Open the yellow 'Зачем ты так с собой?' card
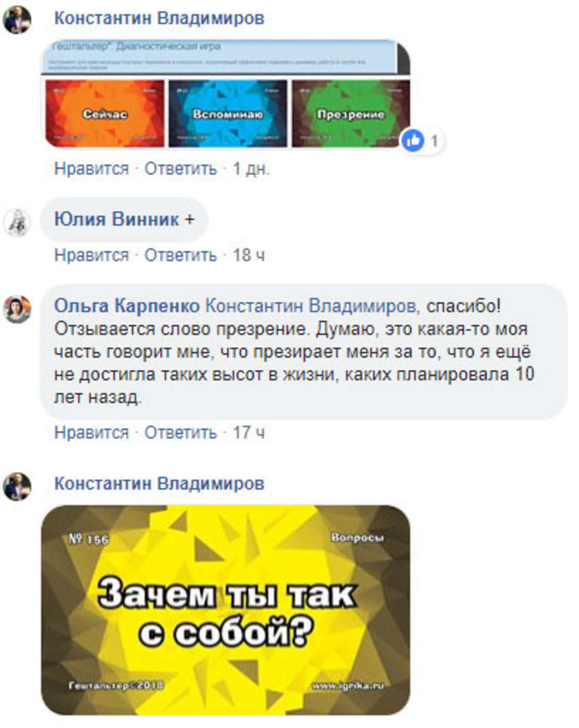The image size is (579, 728). pyautogui.click(x=225, y=610)
